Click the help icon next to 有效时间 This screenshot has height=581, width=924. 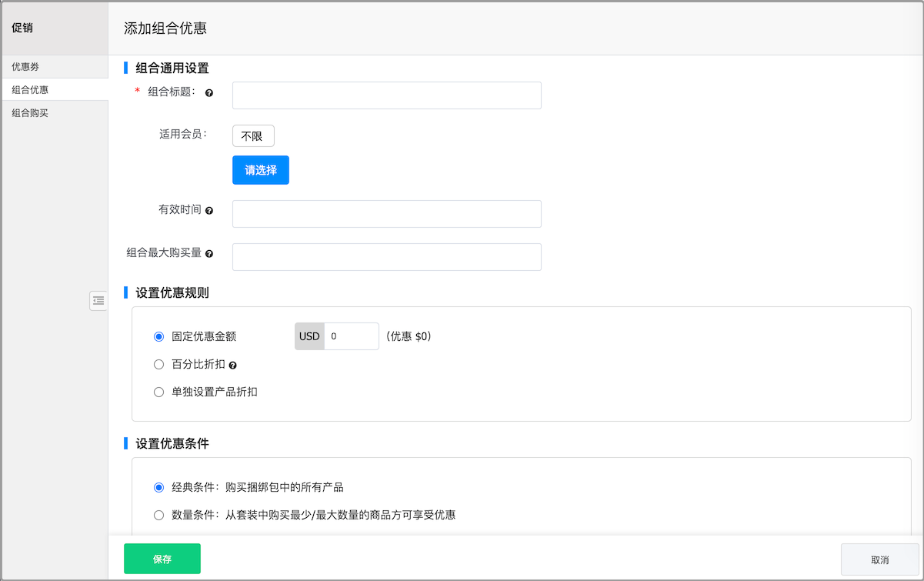tap(208, 210)
